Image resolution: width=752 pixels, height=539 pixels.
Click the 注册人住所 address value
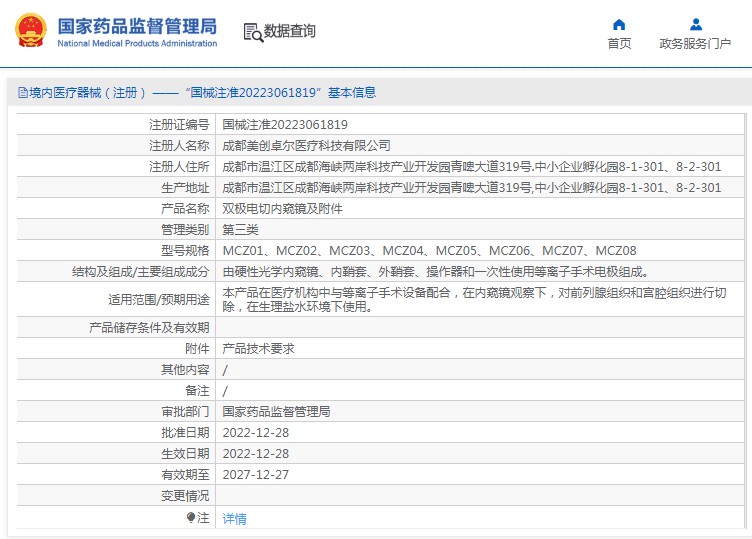coord(472,167)
